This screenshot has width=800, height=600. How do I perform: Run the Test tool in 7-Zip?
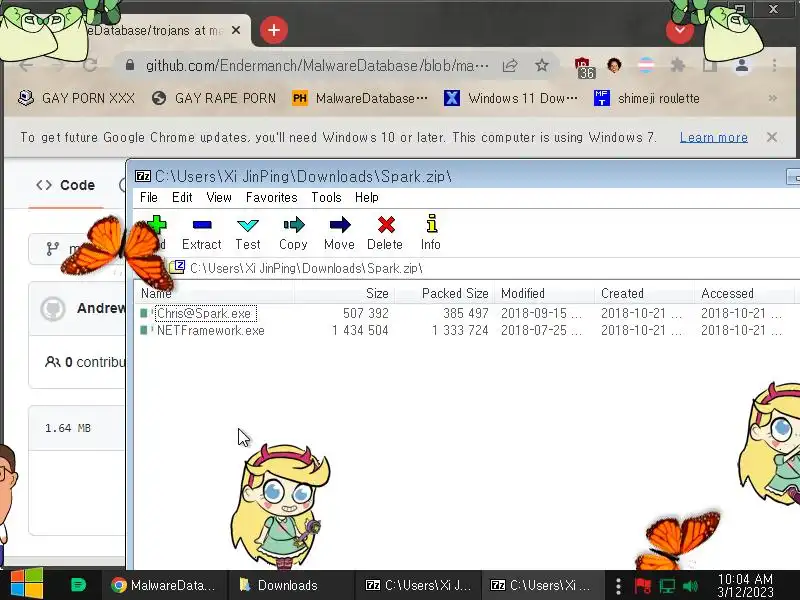pyautogui.click(x=248, y=233)
